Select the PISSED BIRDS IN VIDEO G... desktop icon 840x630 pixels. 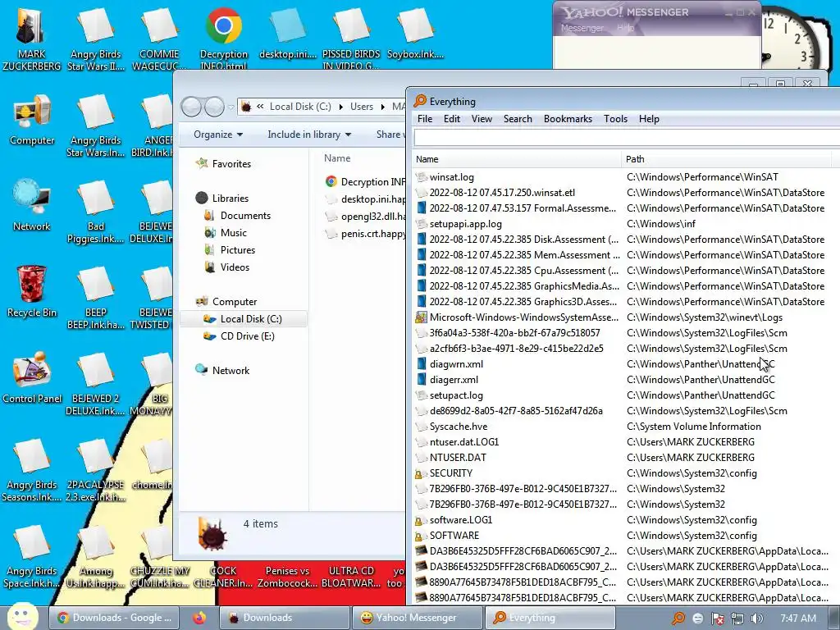(x=351, y=39)
